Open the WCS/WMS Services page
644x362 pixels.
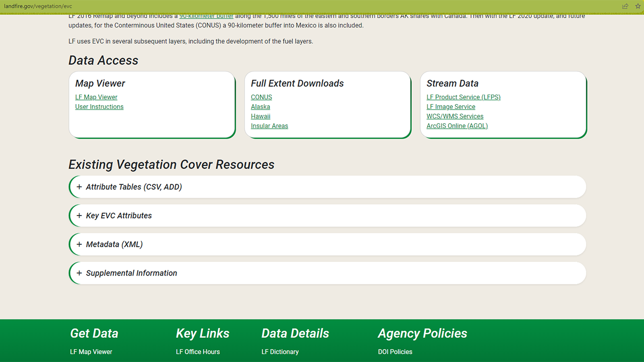[455, 116]
